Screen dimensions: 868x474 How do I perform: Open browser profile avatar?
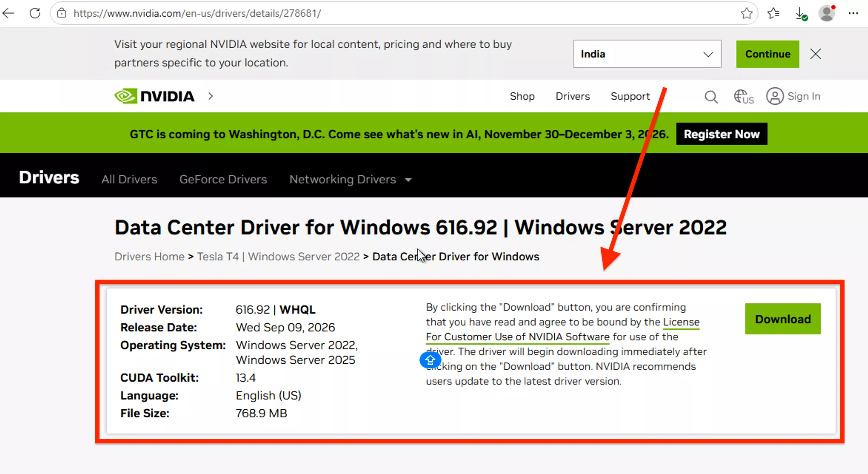pos(827,13)
